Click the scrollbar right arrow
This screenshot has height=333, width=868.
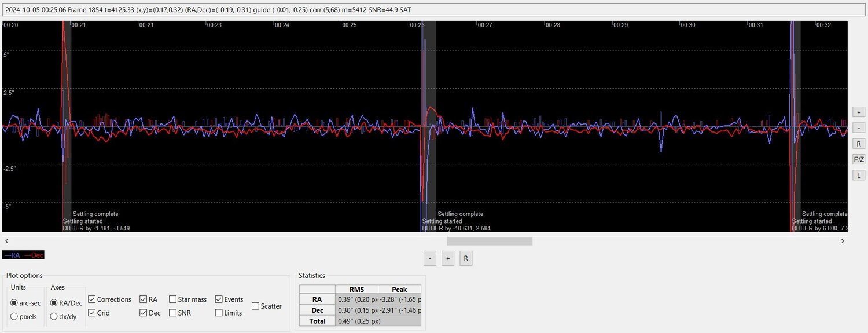[x=843, y=241]
